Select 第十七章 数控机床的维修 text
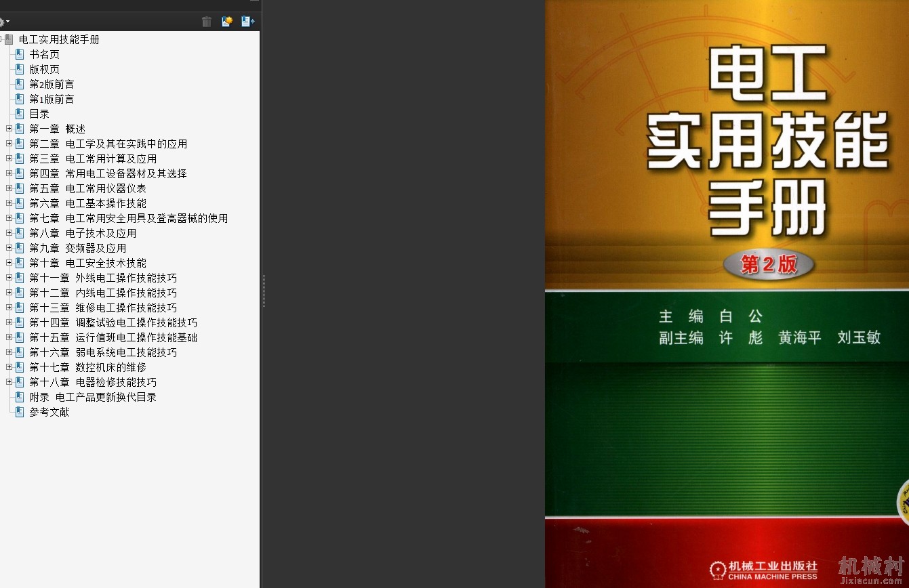The height and width of the screenshot is (588, 909). (87, 367)
